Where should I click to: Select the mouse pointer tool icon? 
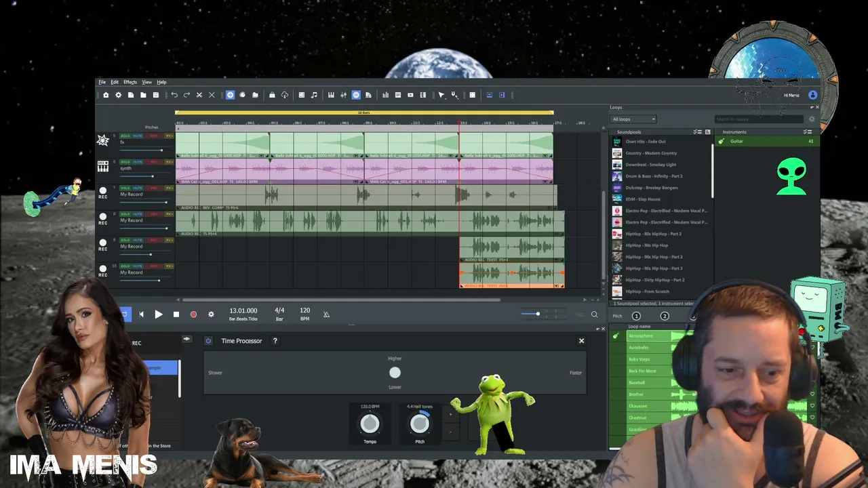pyautogui.click(x=441, y=95)
